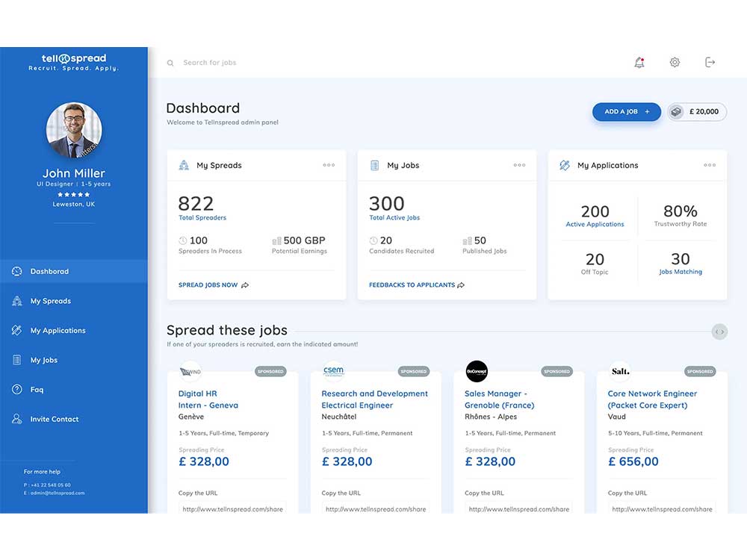Viewport: 747px width, 560px height.
Task: Navigate to My Jobs in the sidebar
Action: click(x=74, y=360)
